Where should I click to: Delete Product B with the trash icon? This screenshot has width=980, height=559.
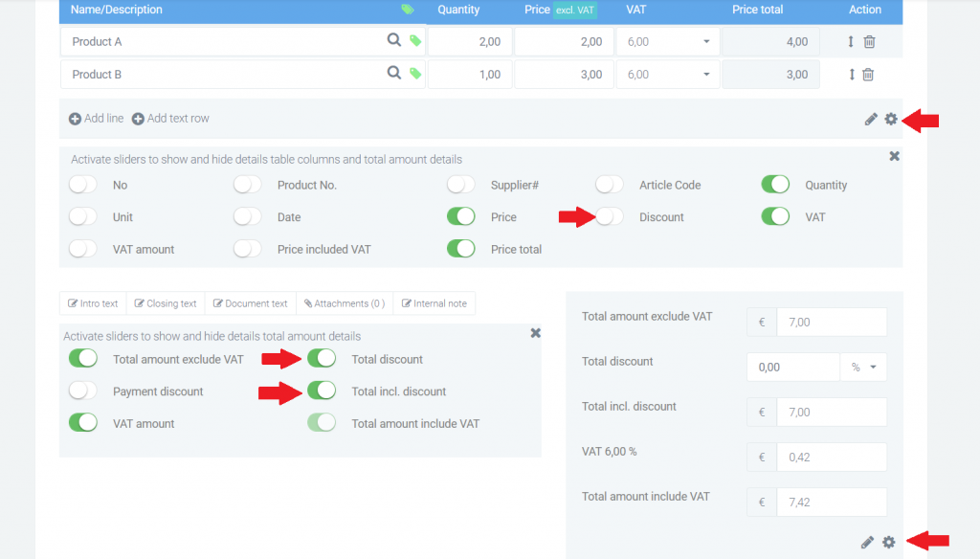(x=868, y=75)
